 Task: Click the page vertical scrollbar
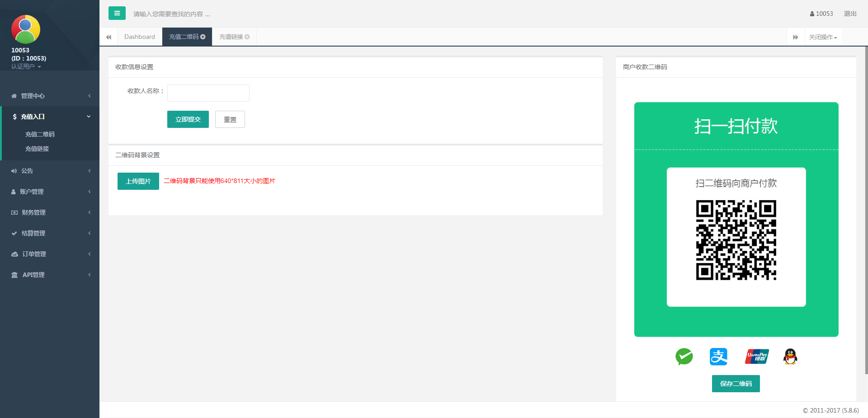[866, 210]
